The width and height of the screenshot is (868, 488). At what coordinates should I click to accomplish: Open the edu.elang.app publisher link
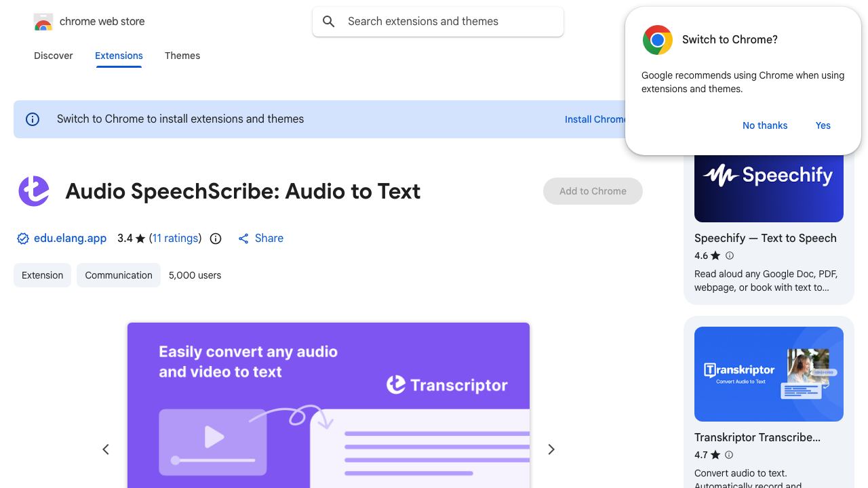[71, 239]
